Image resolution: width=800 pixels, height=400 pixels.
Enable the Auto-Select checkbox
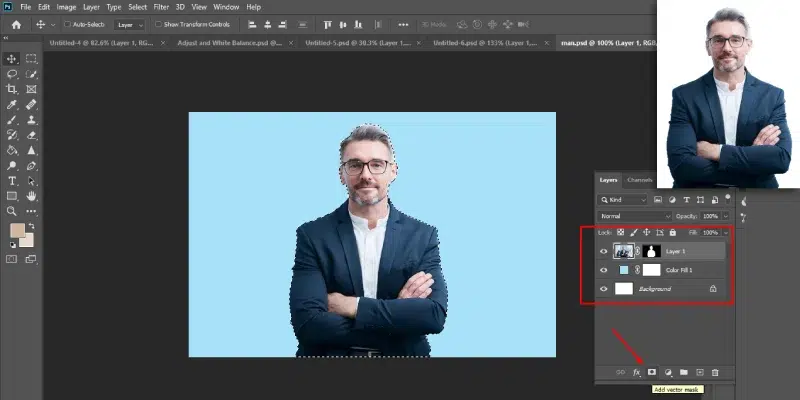coord(67,24)
